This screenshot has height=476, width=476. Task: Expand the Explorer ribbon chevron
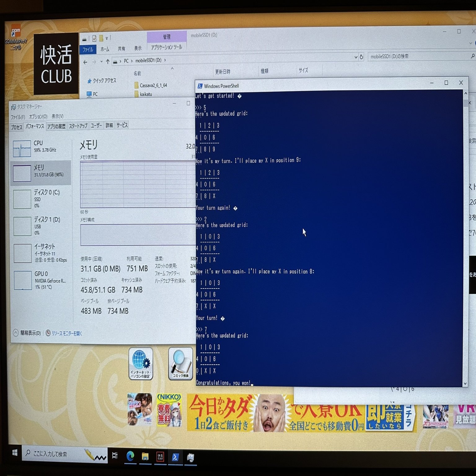point(471,43)
